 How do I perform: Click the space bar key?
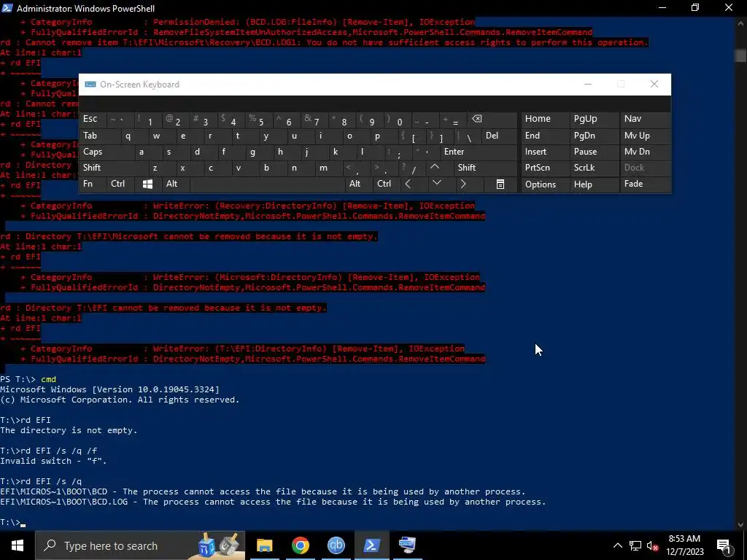[267, 184]
